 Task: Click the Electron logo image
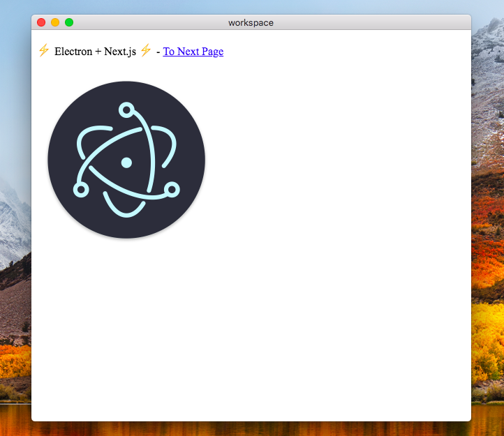pyautogui.click(x=126, y=160)
